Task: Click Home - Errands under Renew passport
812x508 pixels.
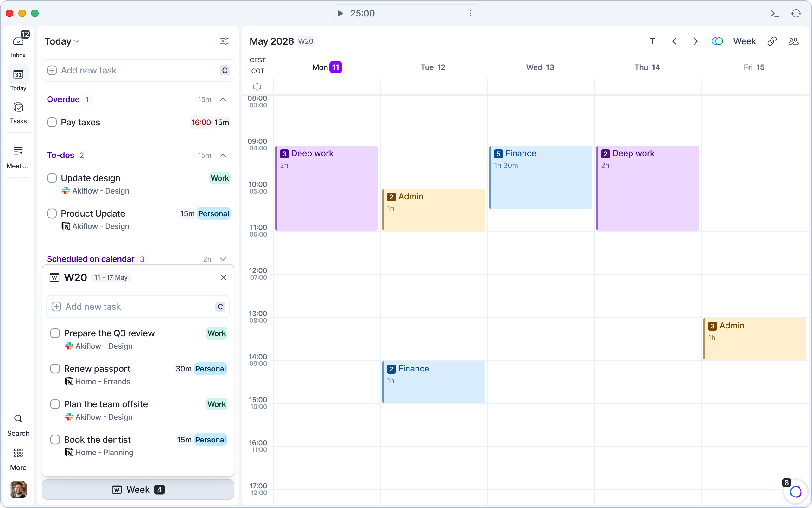Action: 103,381
